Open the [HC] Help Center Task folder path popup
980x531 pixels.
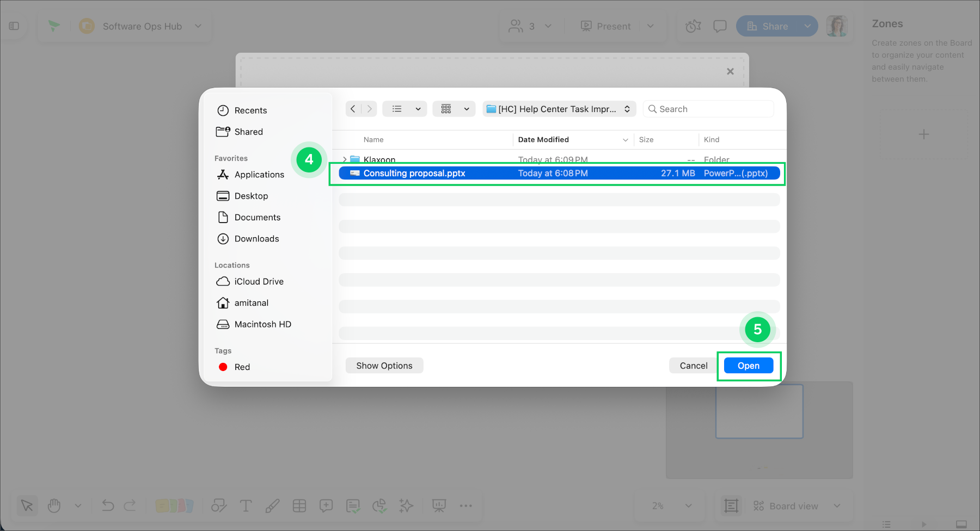(x=559, y=109)
